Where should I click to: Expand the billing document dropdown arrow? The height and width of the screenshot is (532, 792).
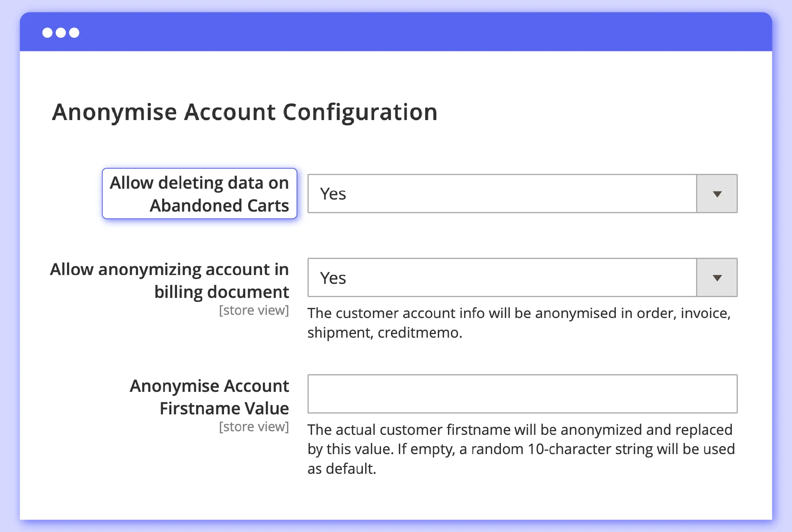click(717, 278)
